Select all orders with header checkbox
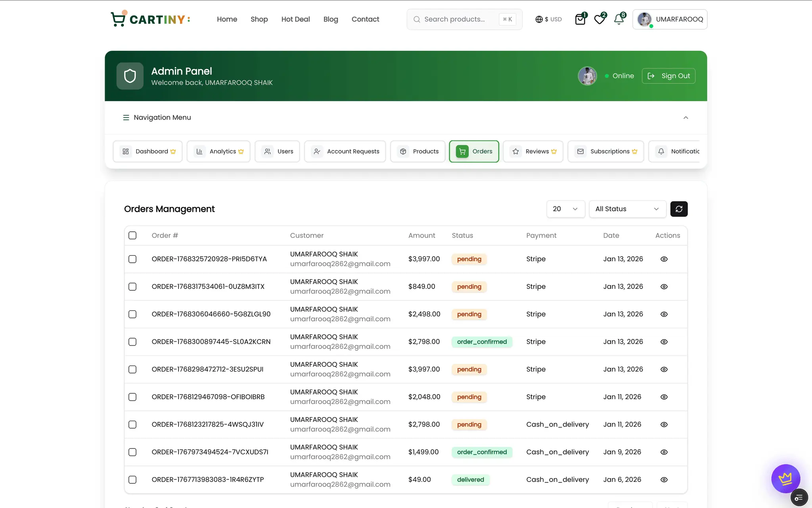 (x=132, y=235)
